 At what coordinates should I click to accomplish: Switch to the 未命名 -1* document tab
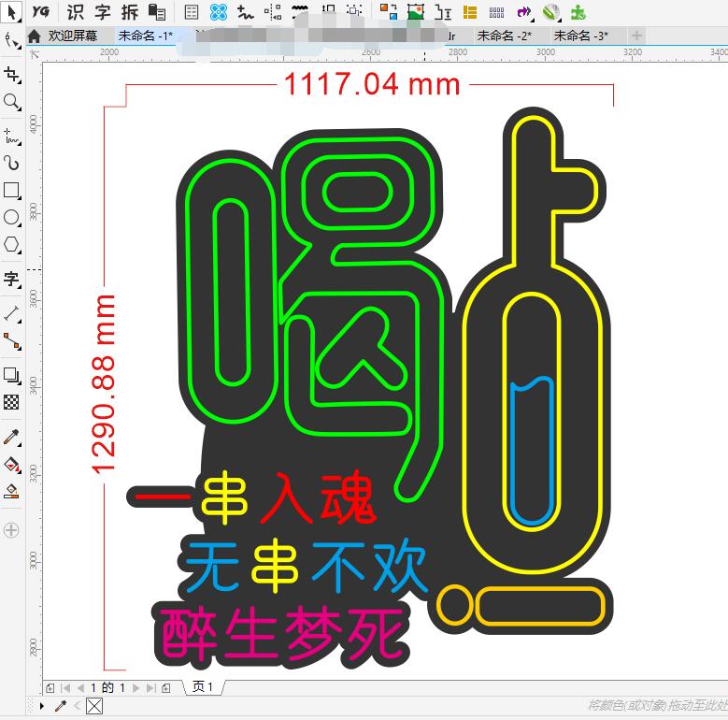[146, 36]
